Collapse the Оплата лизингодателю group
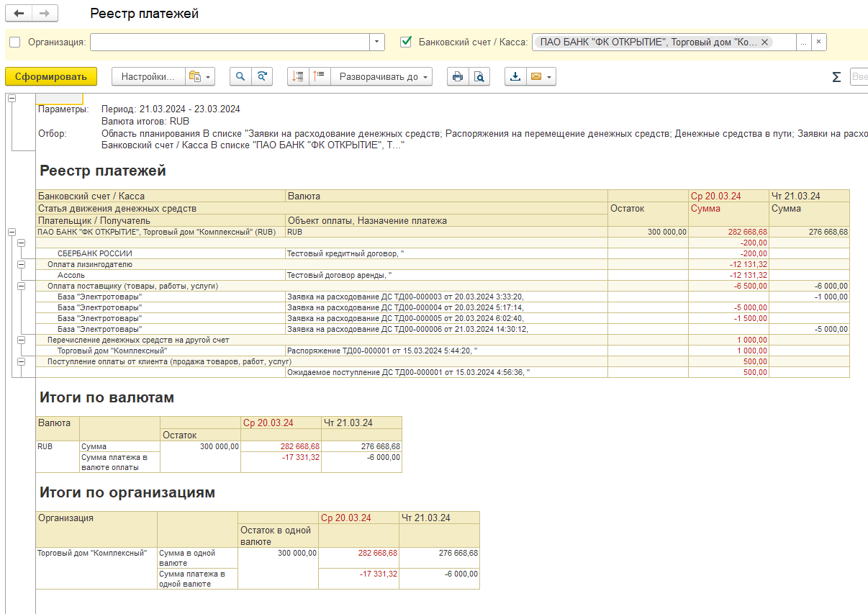The width and height of the screenshot is (868, 614). tap(22, 264)
